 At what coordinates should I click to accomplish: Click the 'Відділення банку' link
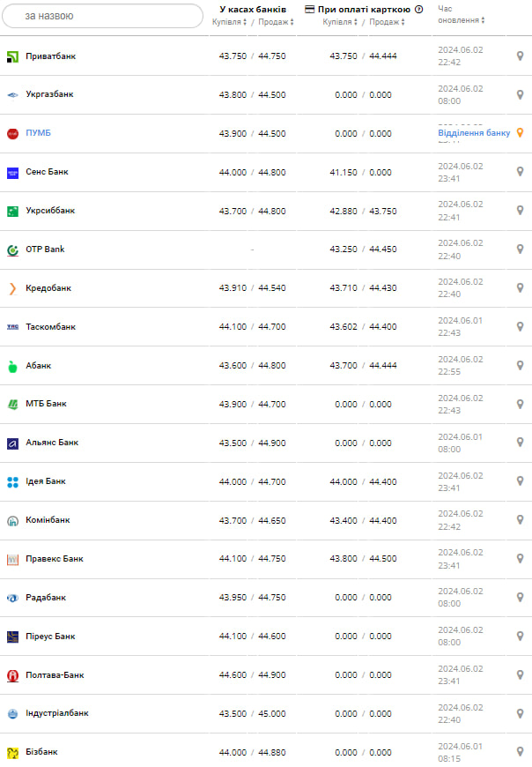474,133
